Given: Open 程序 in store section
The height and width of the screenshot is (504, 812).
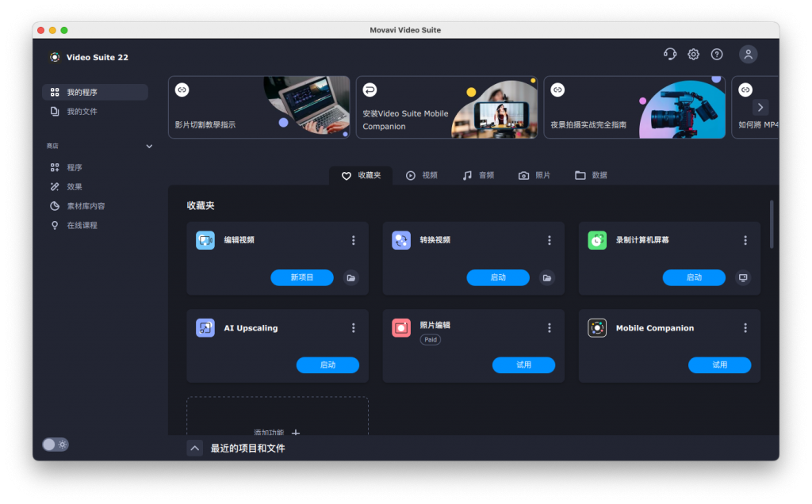Looking at the screenshot, I should (x=95, y=168).
